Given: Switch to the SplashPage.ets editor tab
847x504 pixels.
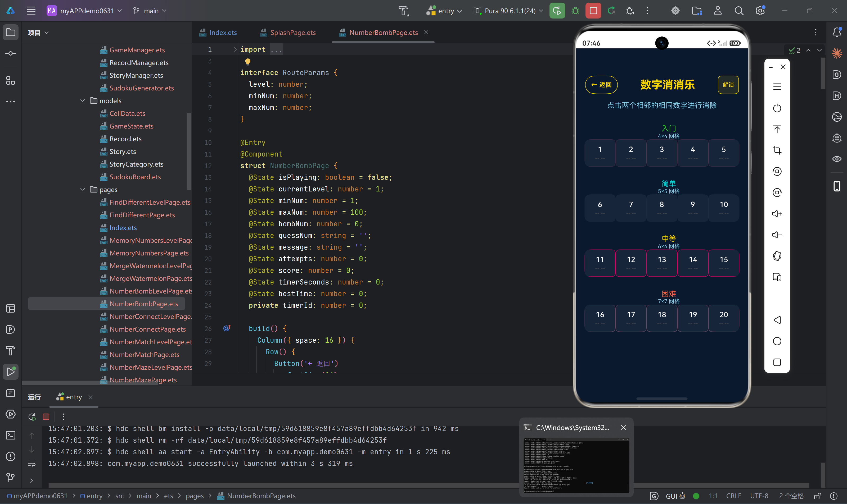Looking at the screenshot, I should tap(288, 33).
